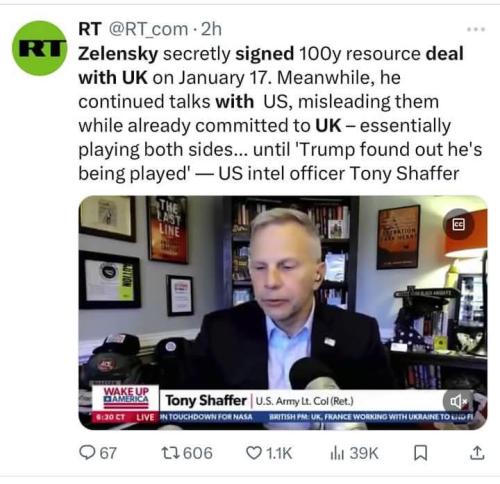Open the RT display name link
The height and width of the screenshot is (484, 500).
pyautogui.click(x=89, y=29)
